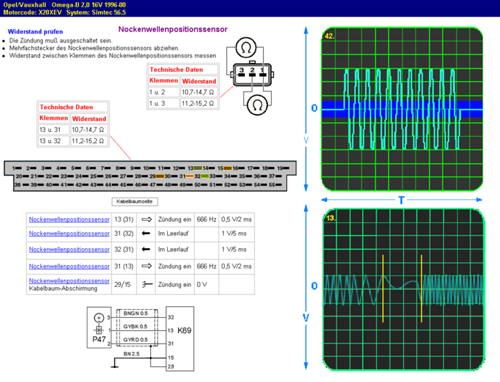Click resistance value for Klemmen '13 u. 32'
Viewport: 500px width, 382px height.
(89, 141)
